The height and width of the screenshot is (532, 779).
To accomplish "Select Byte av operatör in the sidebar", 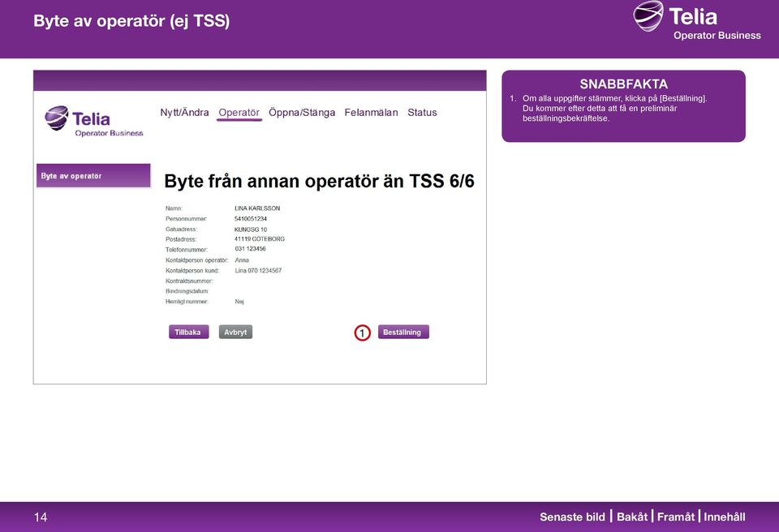I will (x=93, y=176).
